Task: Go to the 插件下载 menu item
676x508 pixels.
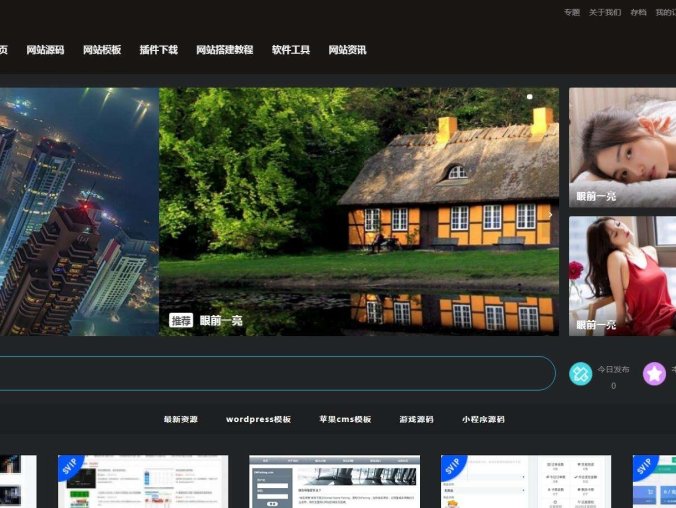Action: 159,50
